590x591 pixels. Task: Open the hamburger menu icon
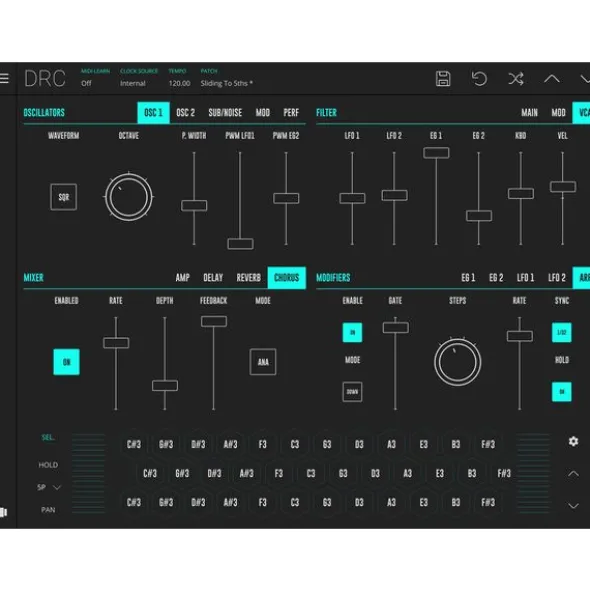[x=4, y=78]
